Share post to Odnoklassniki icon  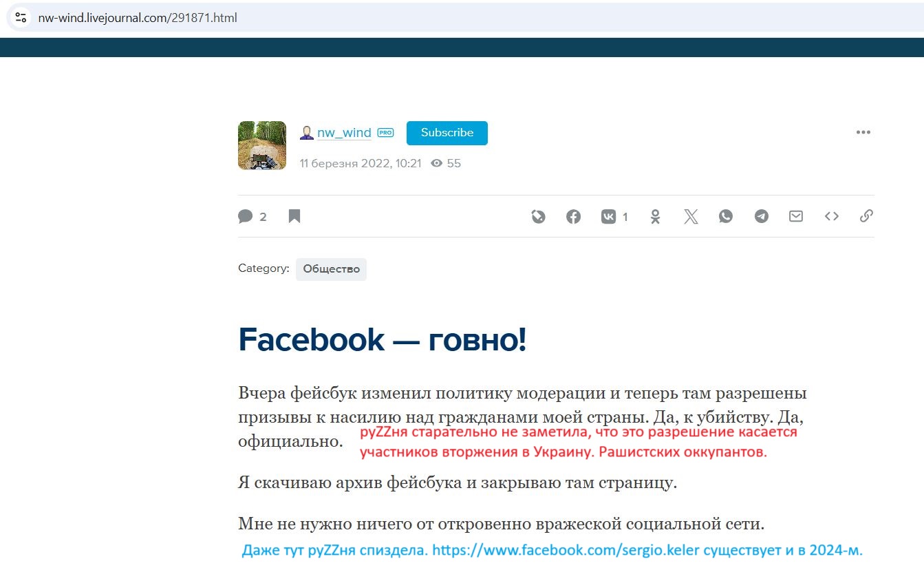tap(656, 217)
